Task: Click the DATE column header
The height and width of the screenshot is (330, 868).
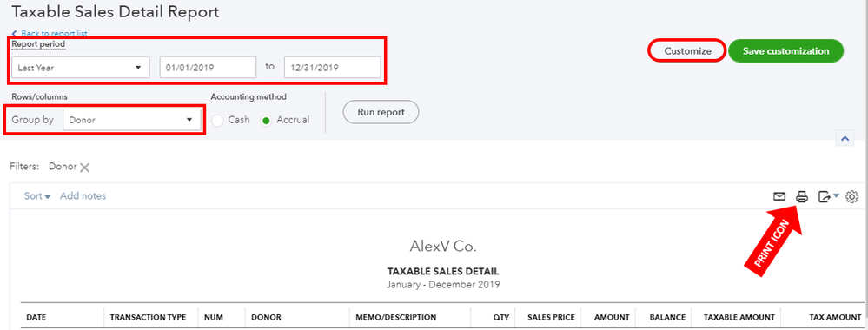Action: point(36,317)
